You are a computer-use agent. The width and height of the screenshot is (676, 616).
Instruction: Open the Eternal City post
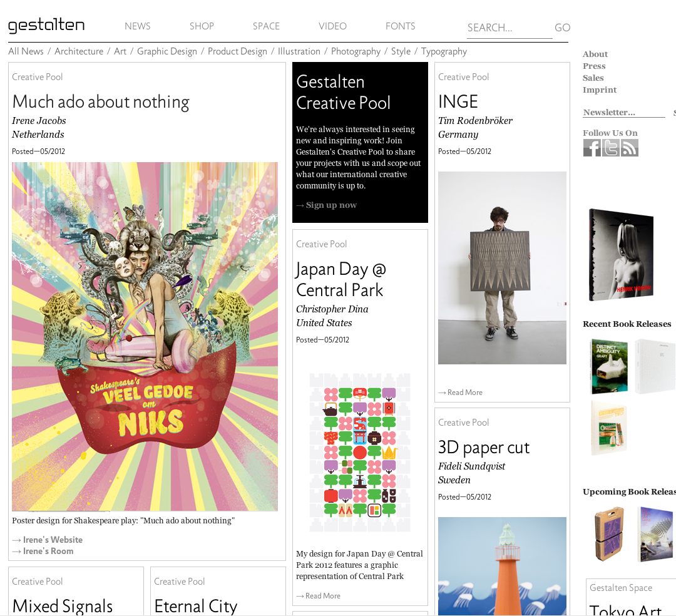click(196, 606)
